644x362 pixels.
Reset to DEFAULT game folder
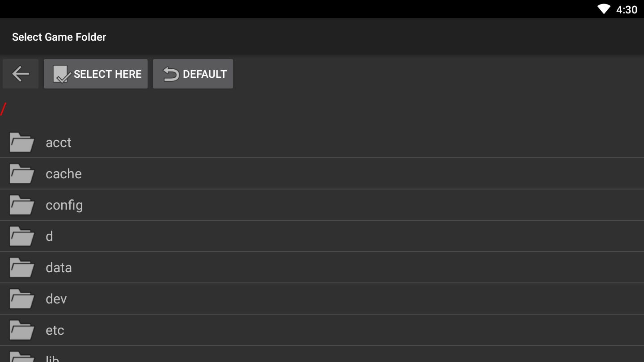coord(193,74)
